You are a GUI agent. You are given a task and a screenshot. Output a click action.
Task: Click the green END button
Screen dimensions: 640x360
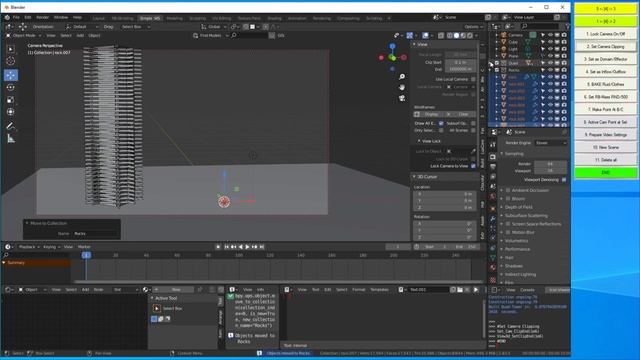pos(606,173)
